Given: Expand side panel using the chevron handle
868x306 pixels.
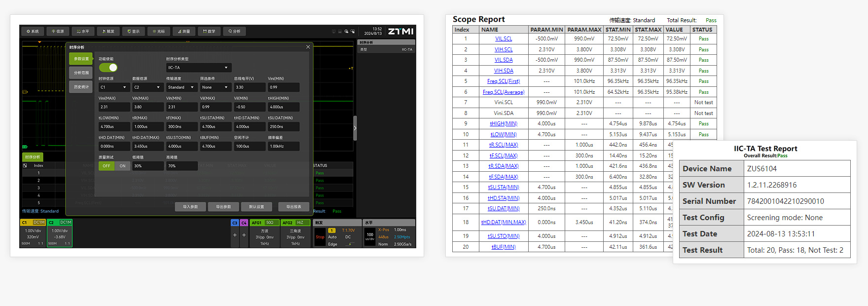Looking at the screenshot, I should click(x=355, y=128).
